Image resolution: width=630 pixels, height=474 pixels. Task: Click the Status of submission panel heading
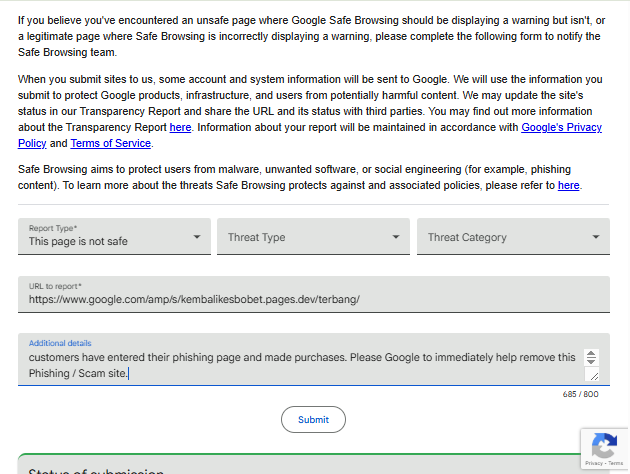point(96,471)
